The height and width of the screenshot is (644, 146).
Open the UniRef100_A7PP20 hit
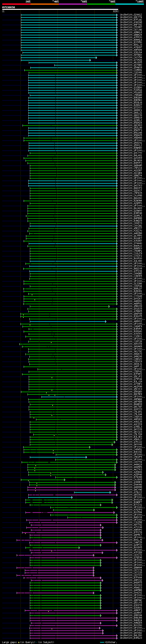point(131,37)
